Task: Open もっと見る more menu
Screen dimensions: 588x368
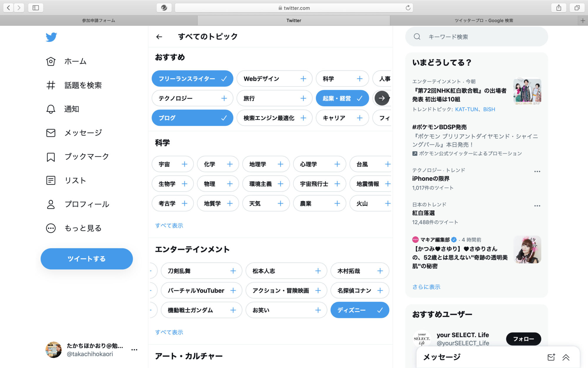Action: pos(74,228)
